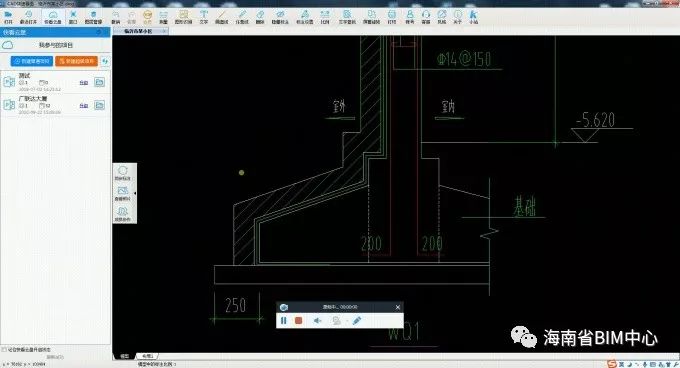Image resolution: width=680 pixels, height=368 pixels.
Task: Select the 测量 measure tool
Action: tap(163, 17)
